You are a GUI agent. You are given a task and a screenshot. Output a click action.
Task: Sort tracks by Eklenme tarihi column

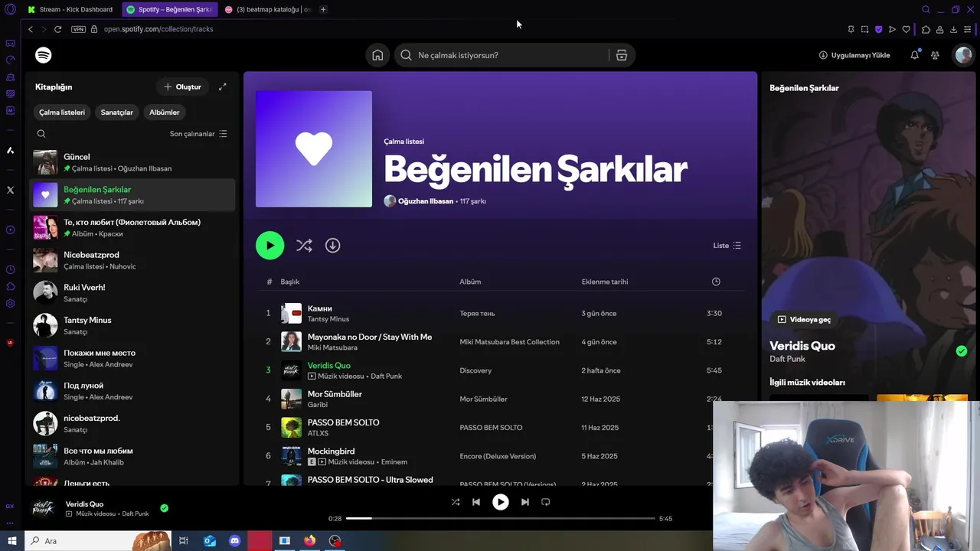[604, 282]
